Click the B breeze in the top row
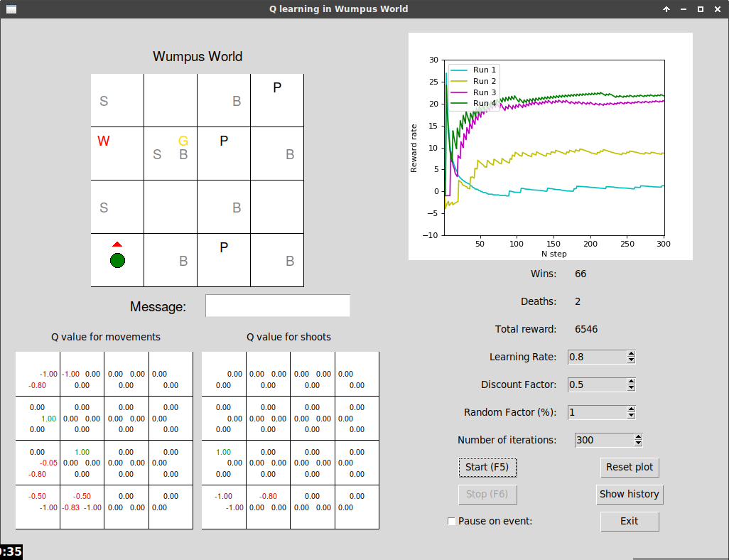This screenshot has width=729, height=560. pyautogui.click(x=237, y=101)
